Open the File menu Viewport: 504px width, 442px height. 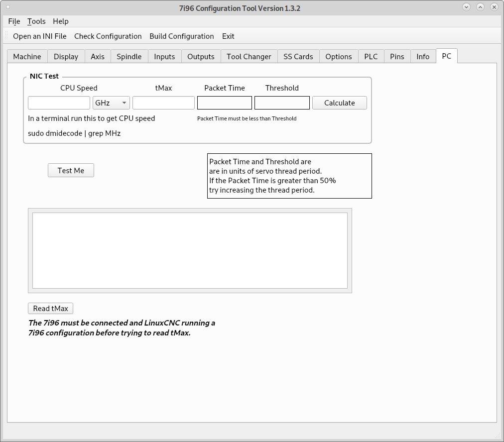point(14,21)
